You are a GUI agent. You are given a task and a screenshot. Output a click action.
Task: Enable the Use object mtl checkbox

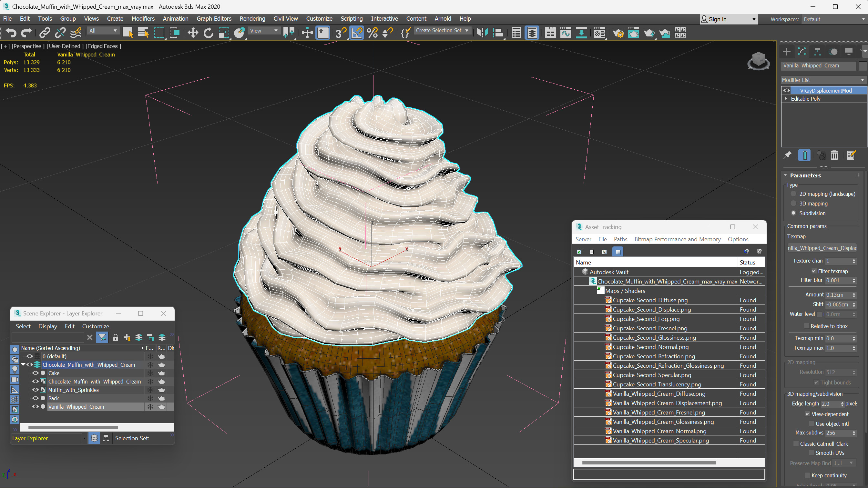click(x=812, y=424)
